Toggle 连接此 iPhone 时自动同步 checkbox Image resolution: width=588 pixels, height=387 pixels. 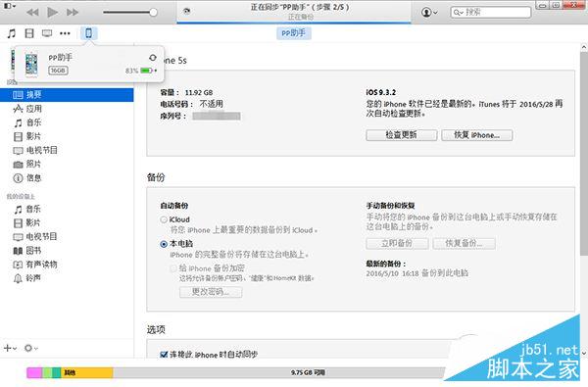point(164,355)
